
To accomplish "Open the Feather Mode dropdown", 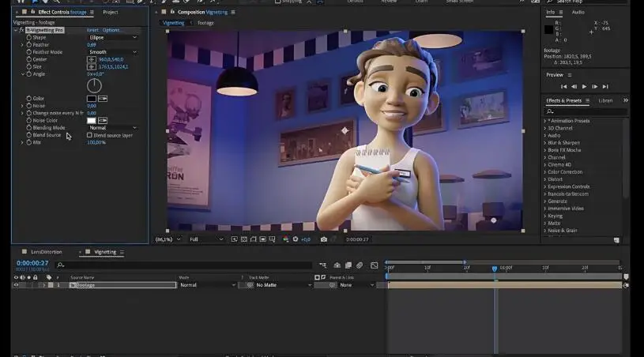I will click(x=111, y=52).
